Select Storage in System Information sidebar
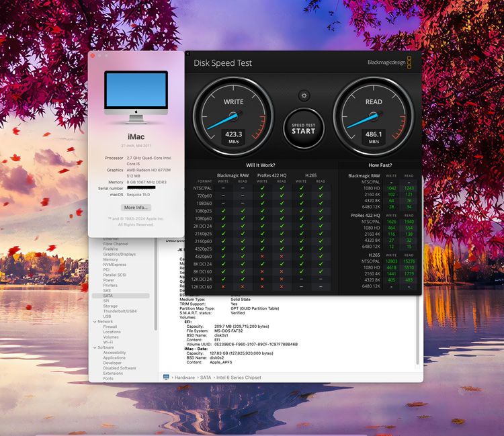Image resolution: width=504 pixels, height=436 pixels. 110,306
